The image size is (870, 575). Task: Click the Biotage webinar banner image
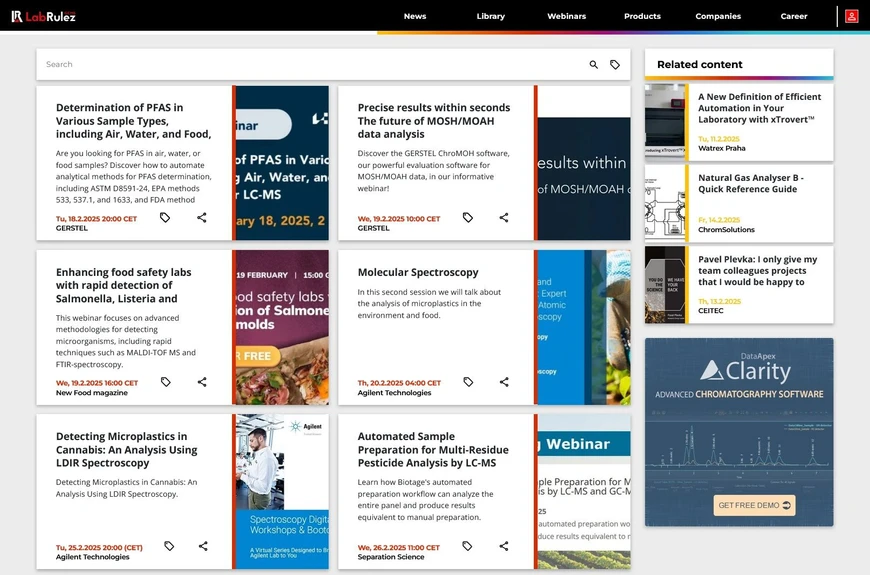[584, 491]
